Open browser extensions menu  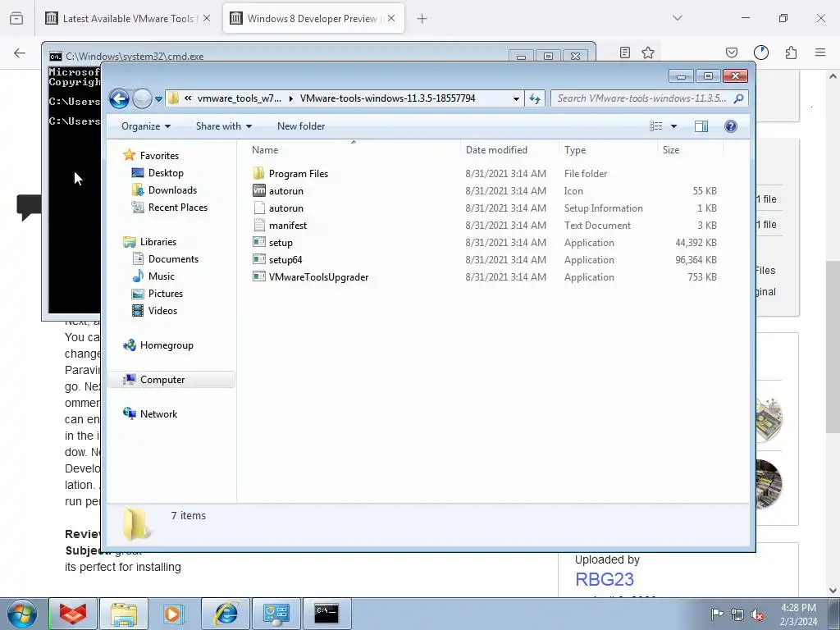[x=791, y=52]
